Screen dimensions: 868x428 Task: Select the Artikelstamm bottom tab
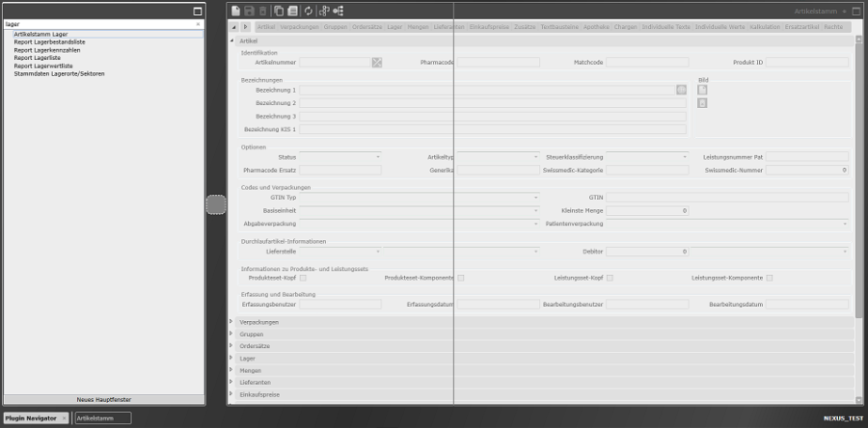click(103, 418)
